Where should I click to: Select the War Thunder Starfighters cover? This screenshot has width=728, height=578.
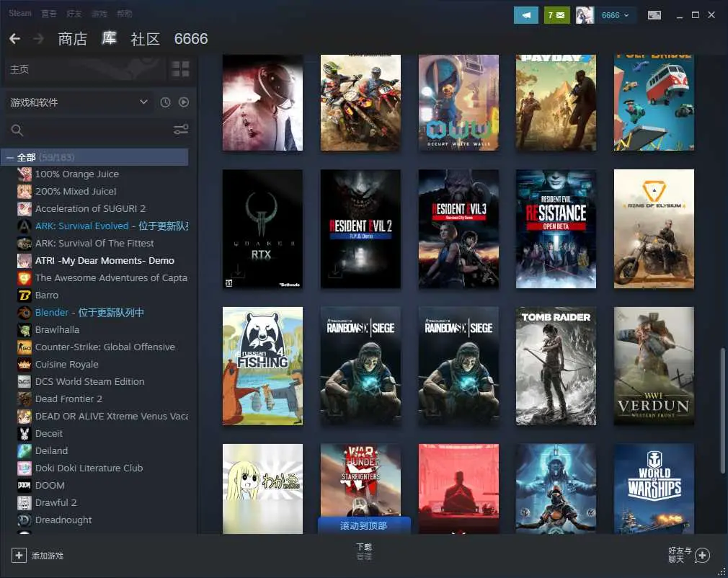point(360,480)
